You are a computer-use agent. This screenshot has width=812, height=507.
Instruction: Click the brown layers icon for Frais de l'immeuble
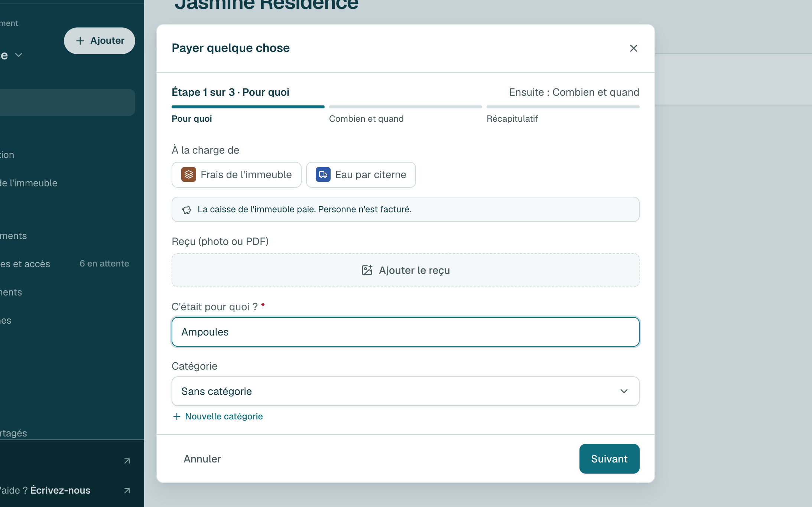189,174
